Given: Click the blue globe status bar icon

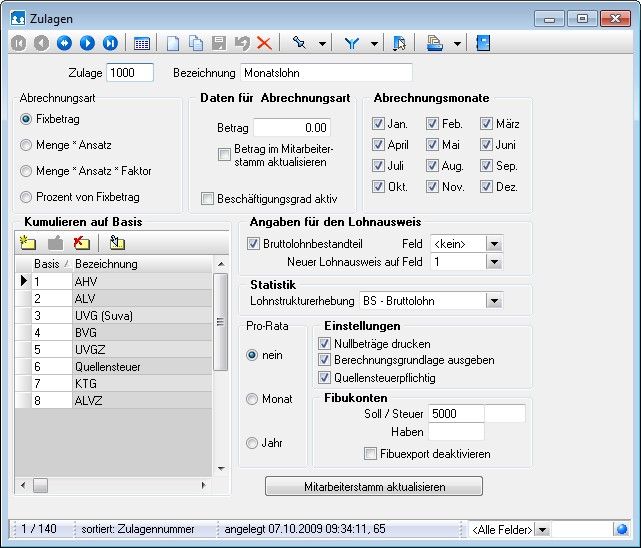Looking at the screenshot, I should click(622, 530).
